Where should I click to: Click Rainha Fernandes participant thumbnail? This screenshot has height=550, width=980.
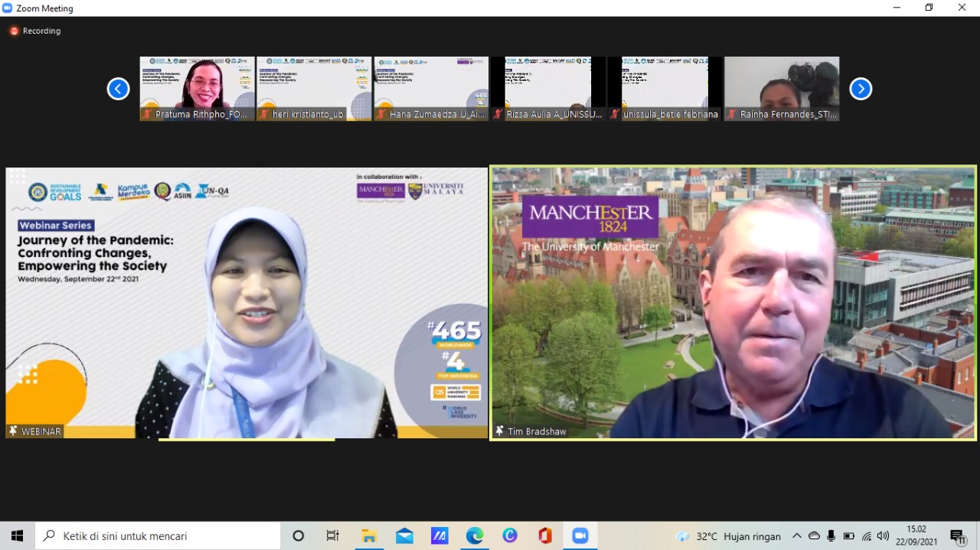tap(782, 88)
